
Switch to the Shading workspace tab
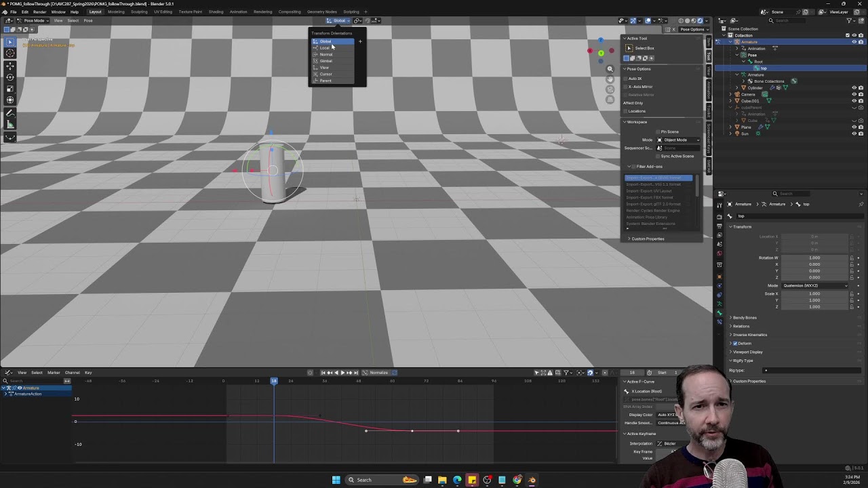point(216,12)
